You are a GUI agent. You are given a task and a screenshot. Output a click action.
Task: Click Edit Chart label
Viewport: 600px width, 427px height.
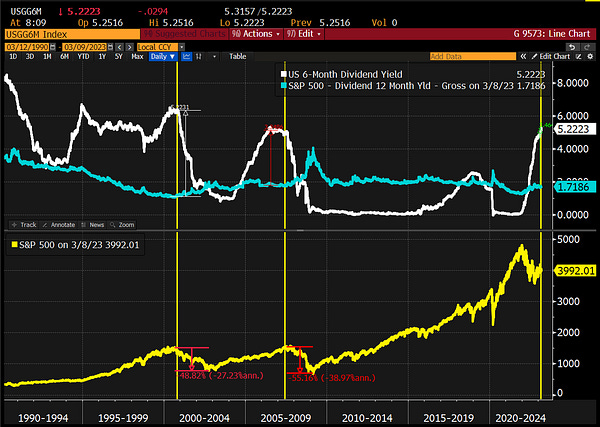coord(554,57)
